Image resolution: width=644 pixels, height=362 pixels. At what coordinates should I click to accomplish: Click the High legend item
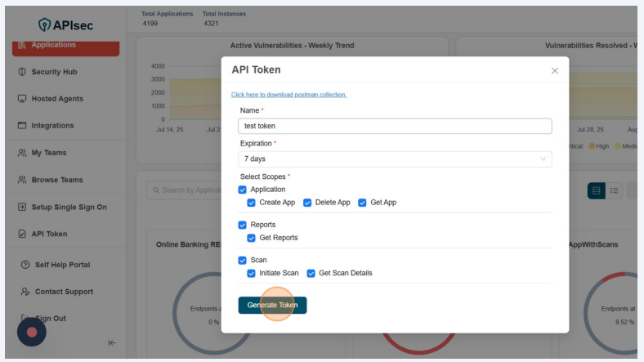pos(599,146)
